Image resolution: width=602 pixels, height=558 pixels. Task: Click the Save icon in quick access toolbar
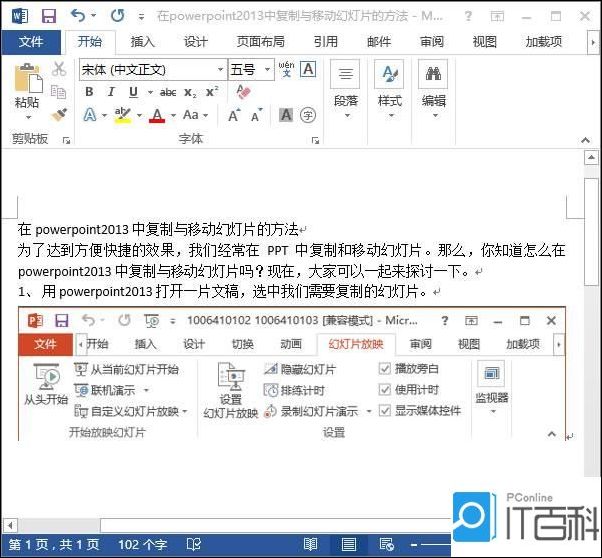click(x=47, y=16)
